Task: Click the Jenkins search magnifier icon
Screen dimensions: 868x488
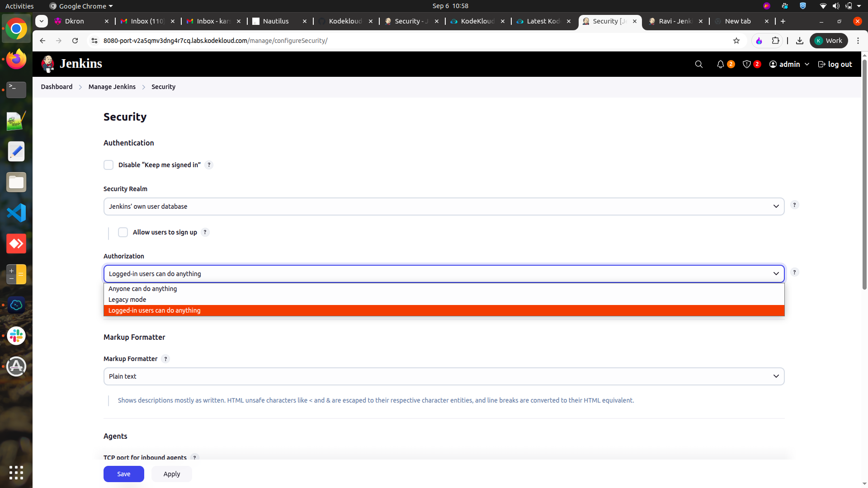Action: pyautogui.click(x=698, y=64)
